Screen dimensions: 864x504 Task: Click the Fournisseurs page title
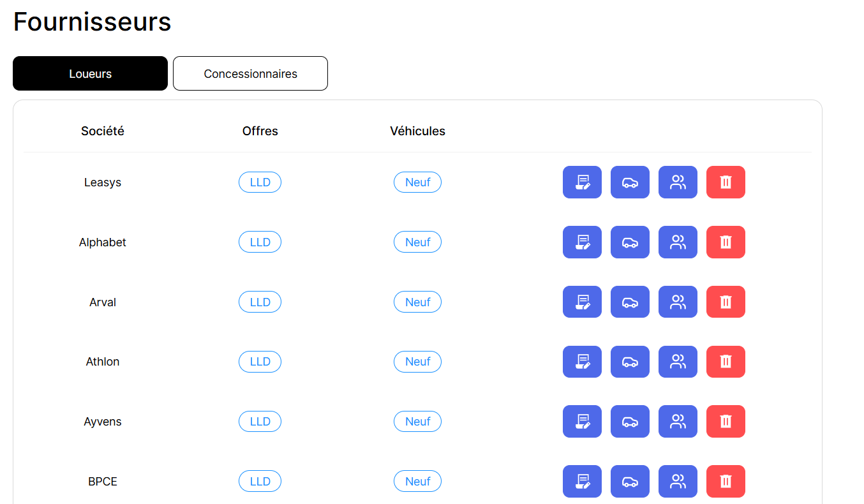tap(93, 22)
